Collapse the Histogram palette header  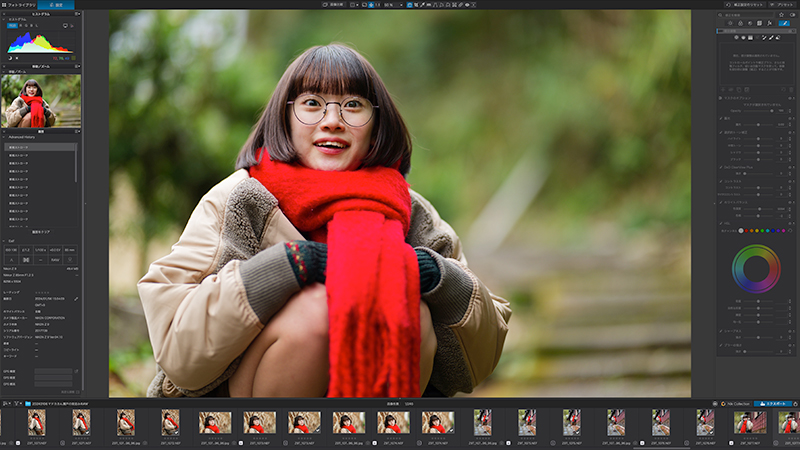(4, 14)
